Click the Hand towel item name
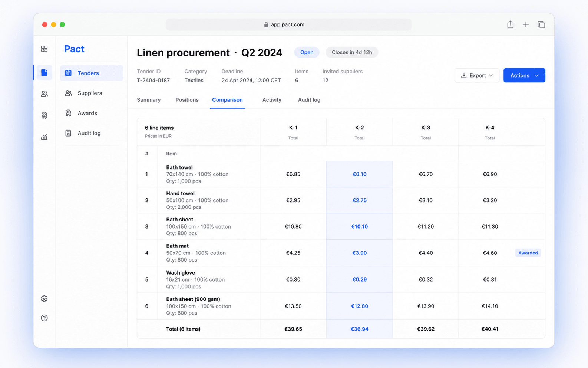588x368 pixels. [x=180, y=193]
